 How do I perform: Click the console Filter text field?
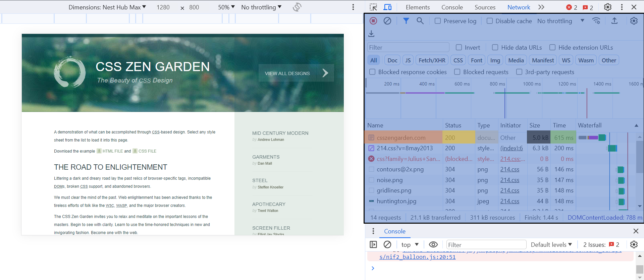coord(486,244)
